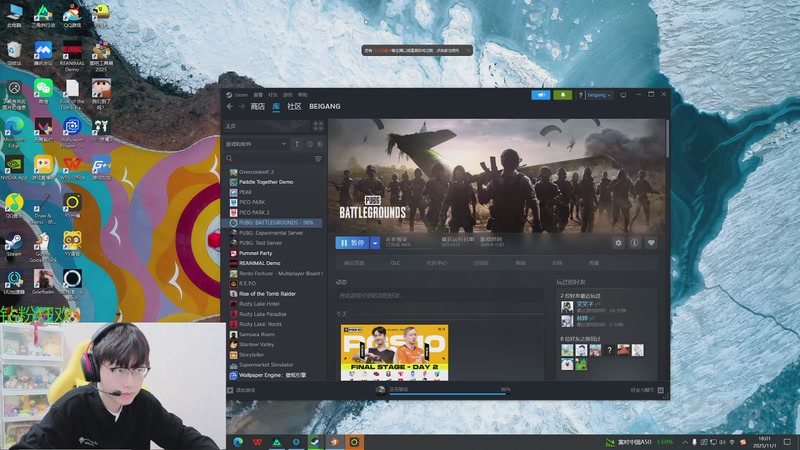Screen dimensions: 800x450
Task: Open NVIDIA App desktop icon
Action: (x=14, y=168)
